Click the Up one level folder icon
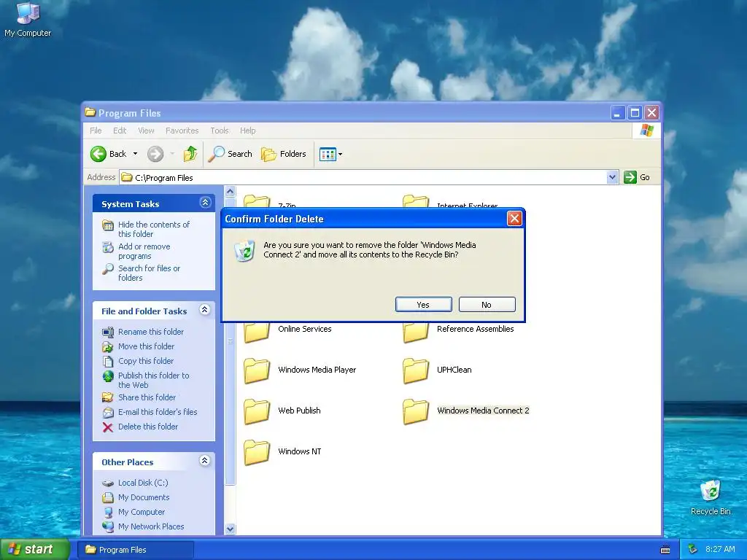This screenshot has width=747, height=560. coord(190,154)
